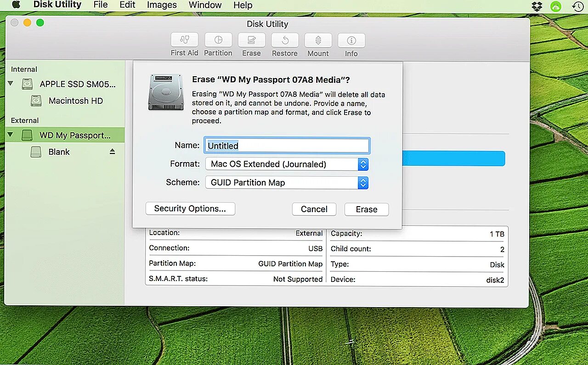Click the Blank volume icon
This screenshot has height=365, width=588.
[36, 152]
